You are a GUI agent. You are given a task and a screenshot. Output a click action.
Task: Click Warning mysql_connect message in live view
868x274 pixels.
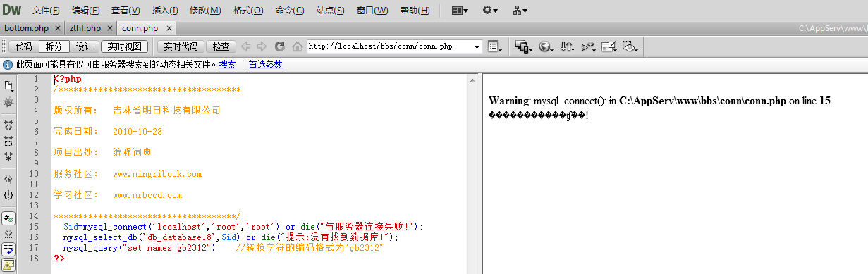659,101
